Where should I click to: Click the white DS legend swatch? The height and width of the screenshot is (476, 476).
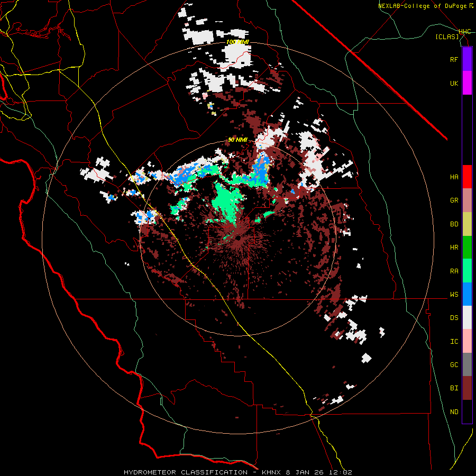pos(467,317)
